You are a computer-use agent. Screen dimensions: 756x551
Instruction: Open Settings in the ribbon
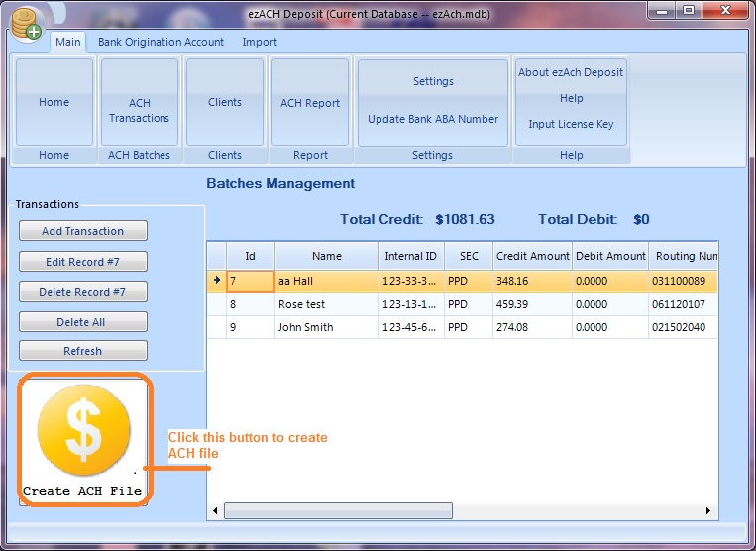[433, 82]
